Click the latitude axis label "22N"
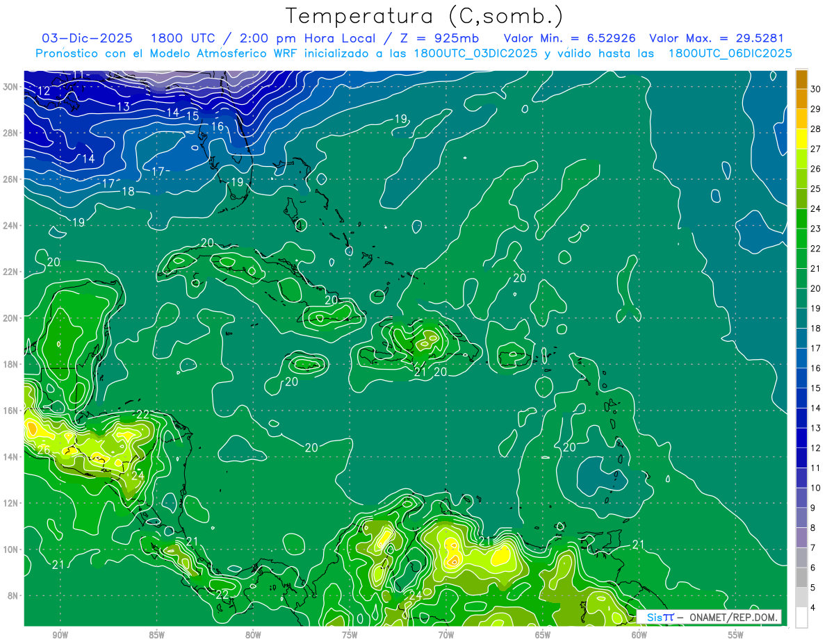 pos(10,272)
